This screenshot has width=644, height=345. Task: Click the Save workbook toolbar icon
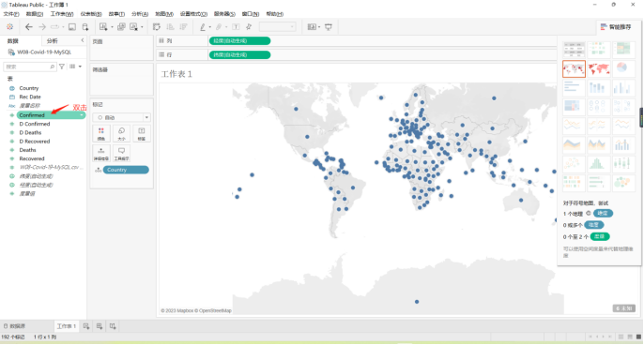(x=72, y=27)
